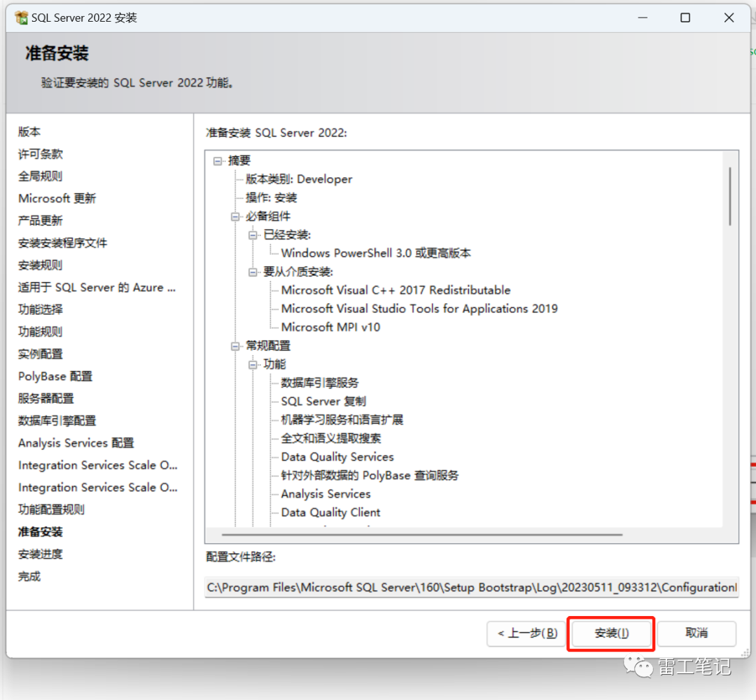The width and height of the screenshot is (756, 700).
Task: Select Data Quality Services tree row
Action: pyautogui.click(x=337, y=457)
